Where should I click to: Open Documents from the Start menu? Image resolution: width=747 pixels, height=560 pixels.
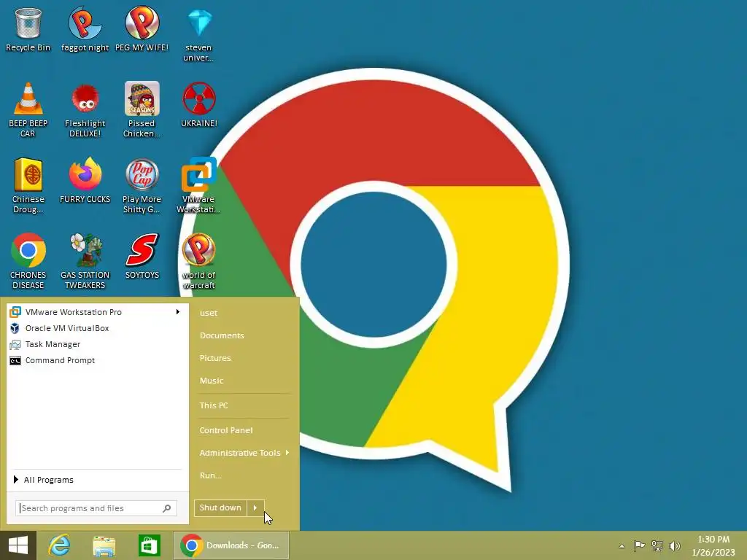click(222, 335)
